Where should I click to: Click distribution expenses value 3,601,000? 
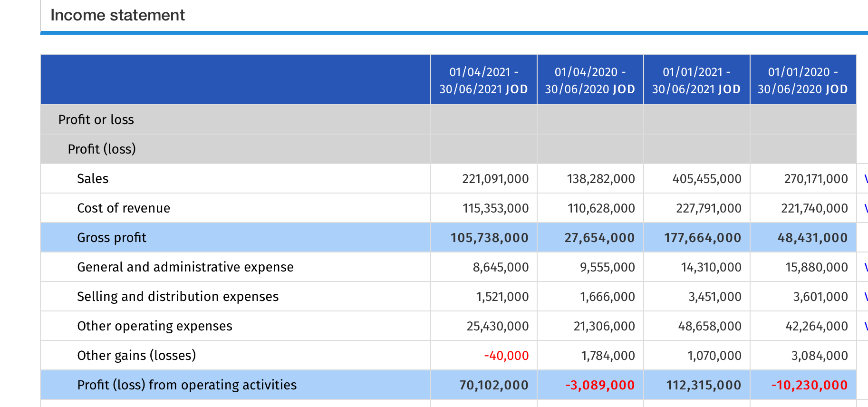pos(820,297)
